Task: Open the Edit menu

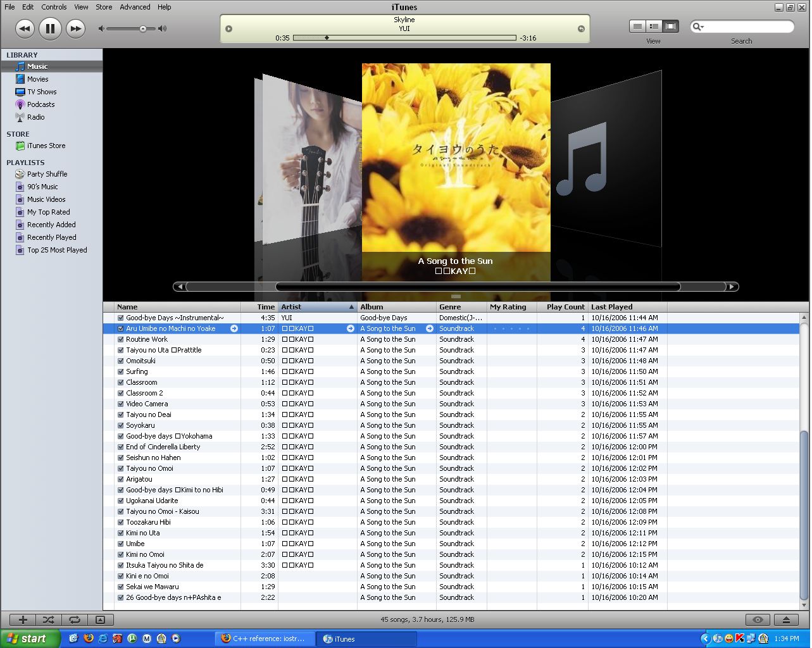Action: 28,7
